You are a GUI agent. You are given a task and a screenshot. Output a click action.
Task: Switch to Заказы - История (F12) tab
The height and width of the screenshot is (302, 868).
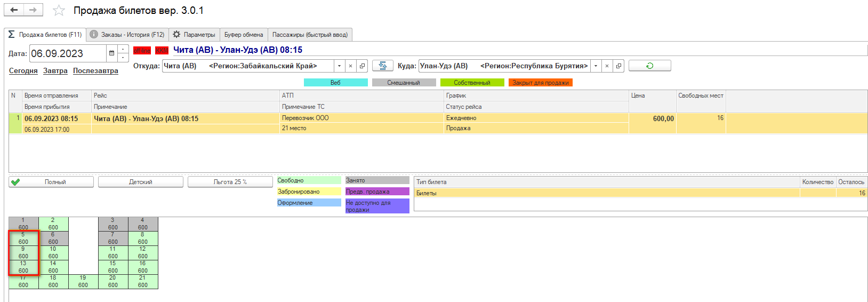[x=127, y=35]
